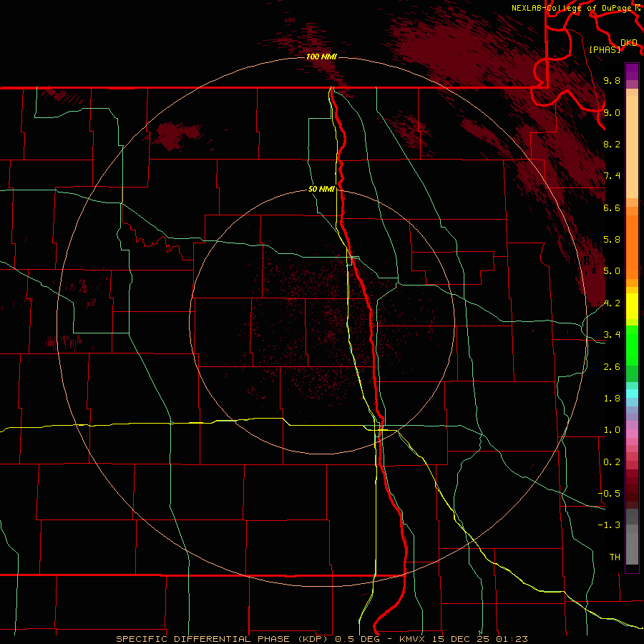Pick the bright green color bar band
The height and width of the screenshot is (644, 644).
tap(632, 344)
